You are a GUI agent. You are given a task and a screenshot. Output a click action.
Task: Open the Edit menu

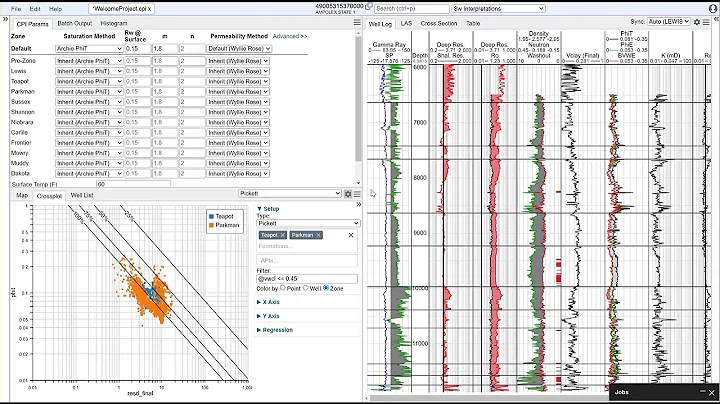(35, 9)
